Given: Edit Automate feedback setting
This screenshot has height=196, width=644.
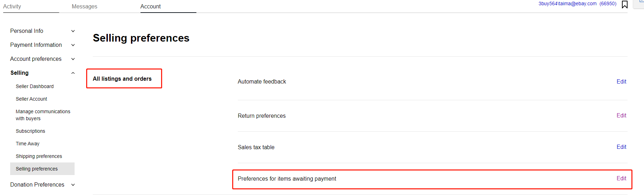Looking at the screenshot, I should click(x=621, y=81).
